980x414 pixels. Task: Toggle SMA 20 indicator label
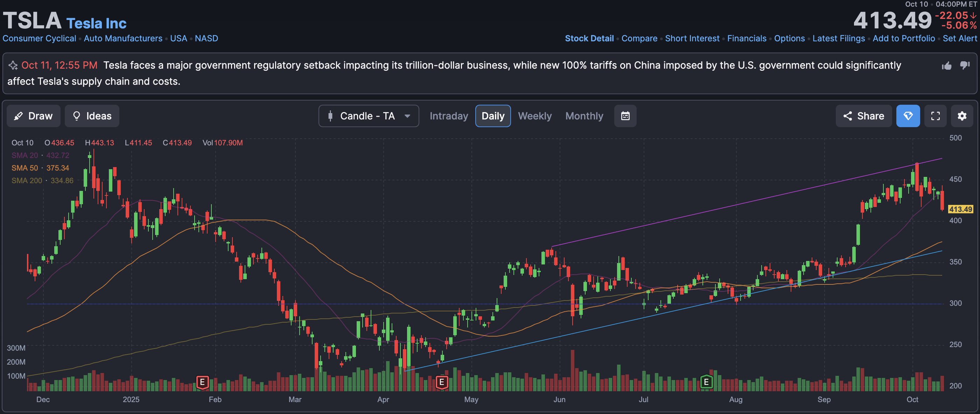pyautogui.click(x=24, y=156)
